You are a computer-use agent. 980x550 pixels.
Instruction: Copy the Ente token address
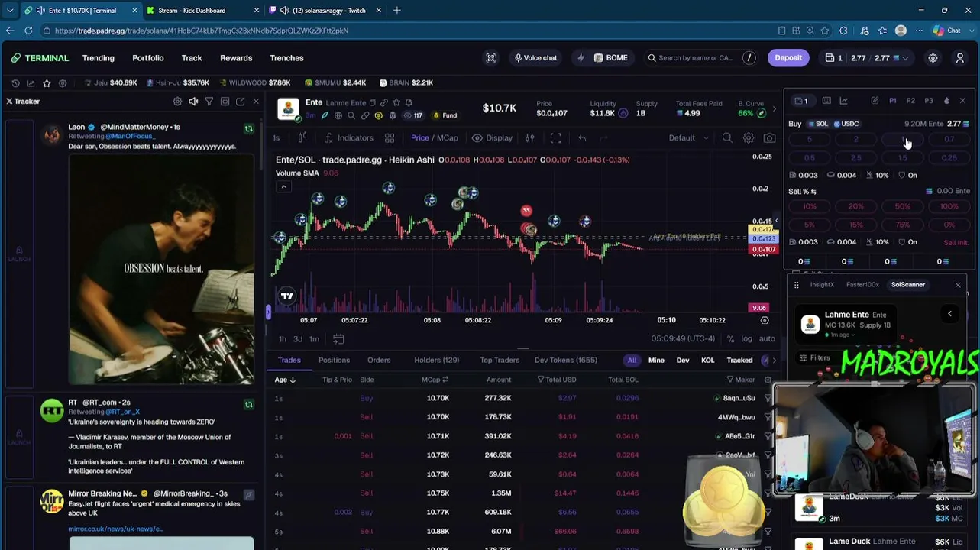(x=373, y=102)
